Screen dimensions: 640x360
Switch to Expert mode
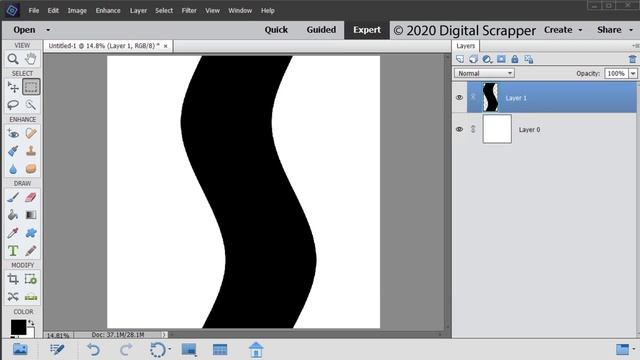click(367, 30)
